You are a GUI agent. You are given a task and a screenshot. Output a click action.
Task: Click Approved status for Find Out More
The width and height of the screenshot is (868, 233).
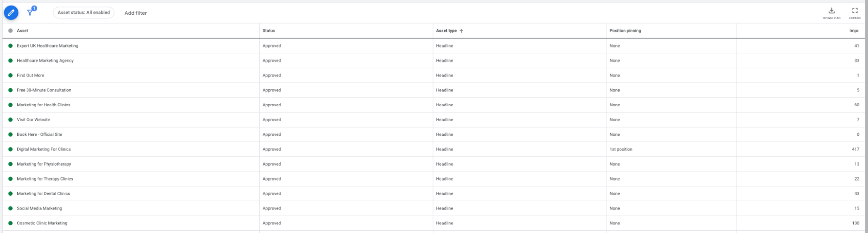pos(272,75)
